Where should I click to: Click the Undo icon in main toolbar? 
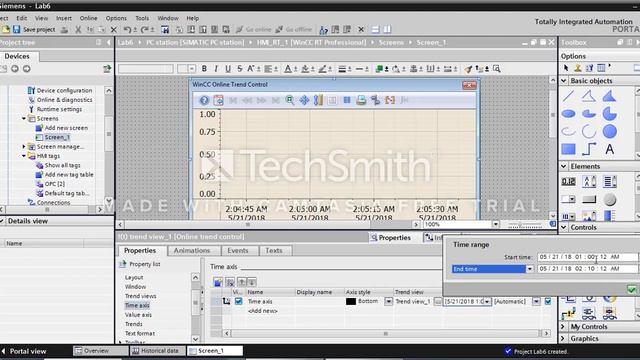[127, 29]
